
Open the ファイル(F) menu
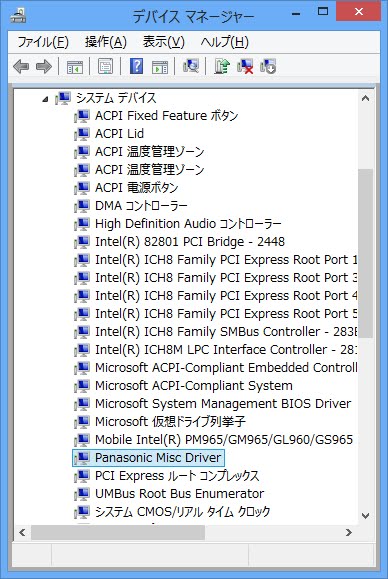point(43,42)
